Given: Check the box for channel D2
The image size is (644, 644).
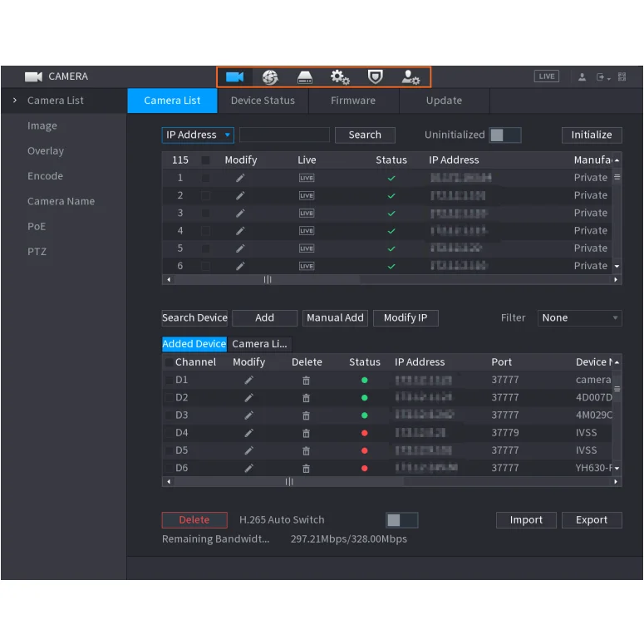Looking at the screenshot, I should (x=169, y=397).
